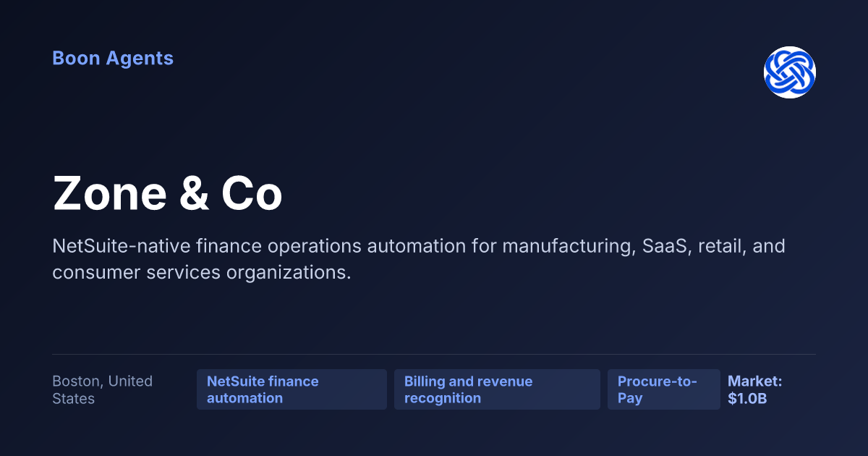Screen dimensions: 868x456
Task: Select the Procure-to-Pay tag
Action: point(664,389)
